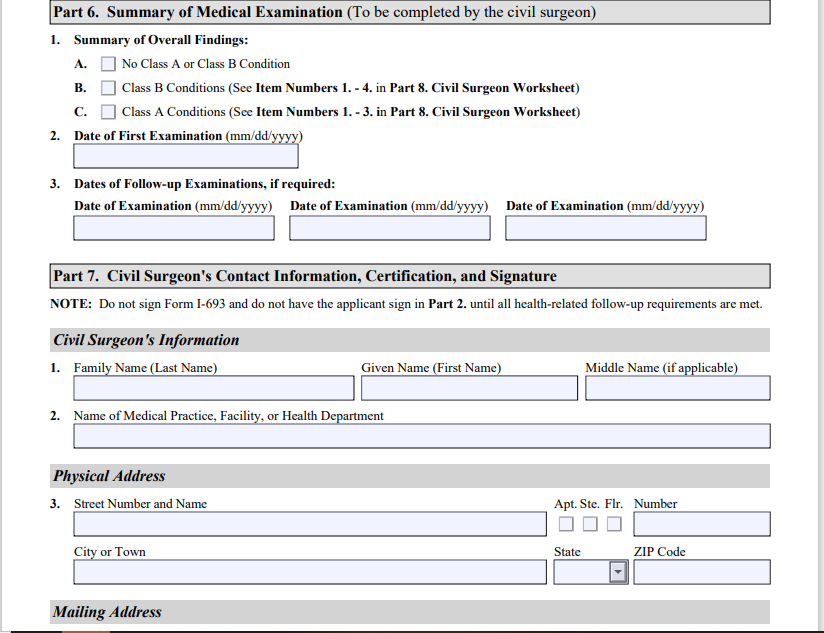Check the Apt. checkbox in Physical Address
The image size is (824, 633).
(x=566, y=524)
